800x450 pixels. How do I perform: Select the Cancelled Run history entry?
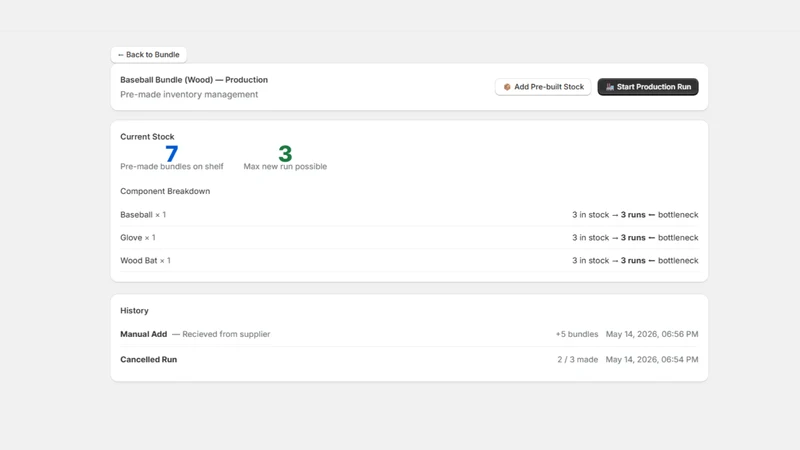pyautogui.click(x=409, y=360)
